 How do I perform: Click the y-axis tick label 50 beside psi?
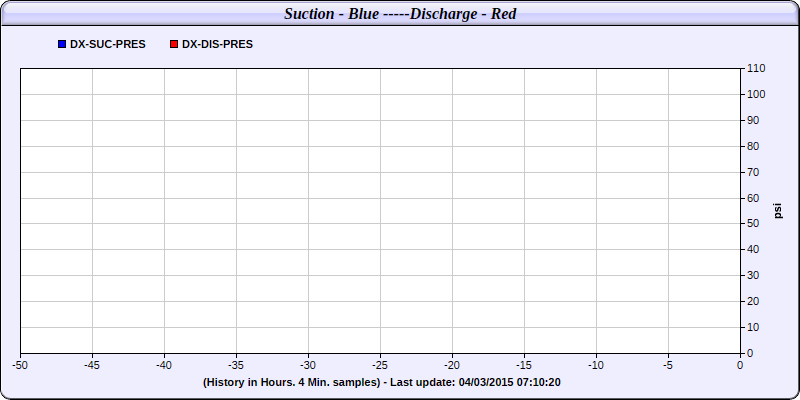click(x=753, y=223)
